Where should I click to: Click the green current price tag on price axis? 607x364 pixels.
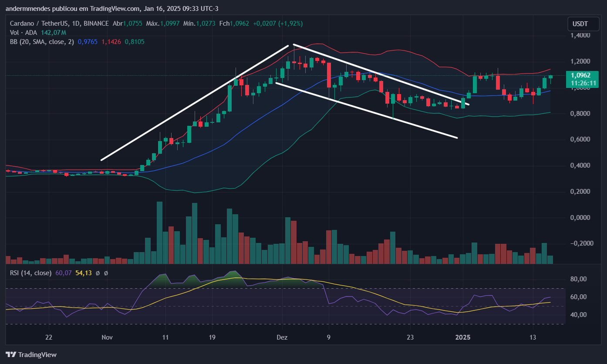coord(583,79)
